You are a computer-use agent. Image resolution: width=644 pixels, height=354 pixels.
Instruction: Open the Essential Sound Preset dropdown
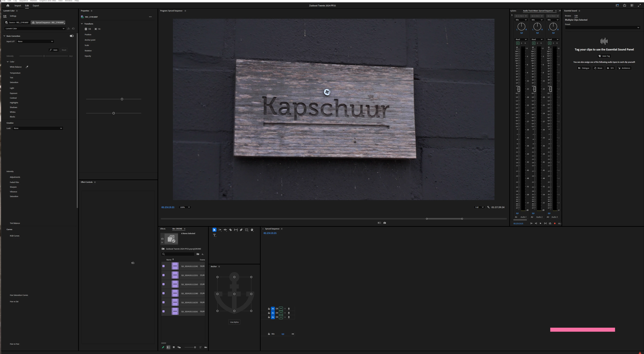[x=602, y=28]
